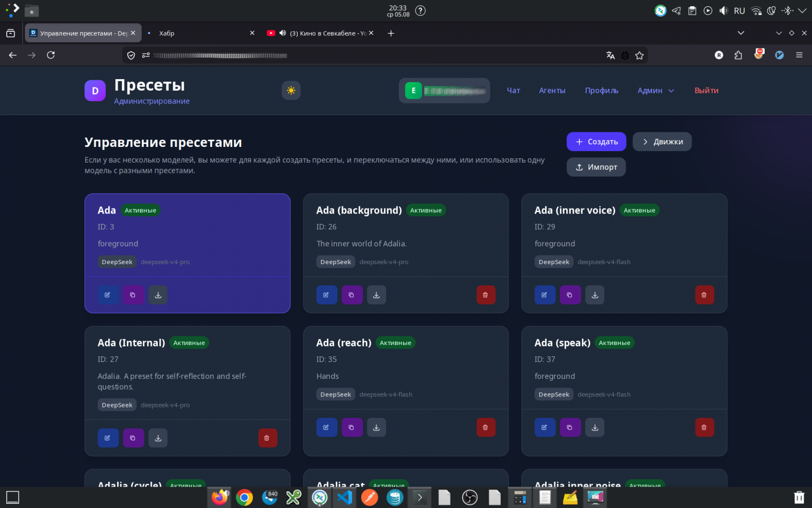
Task: Open the Движки section
Action: tap(662, 142)
